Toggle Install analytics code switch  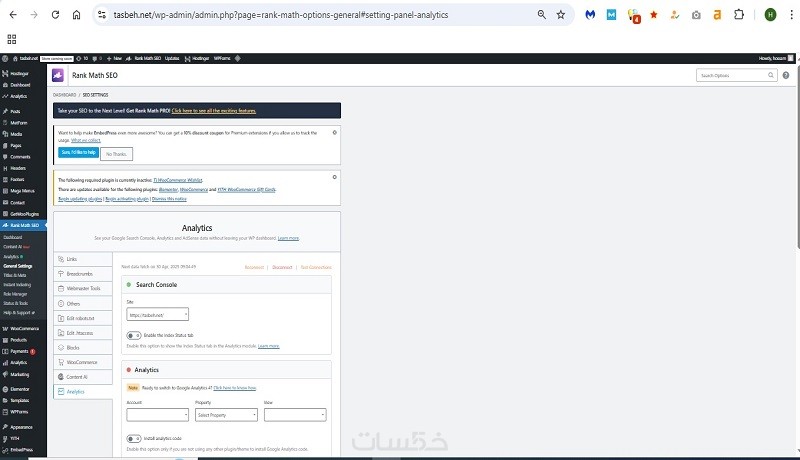coord(134,439)
